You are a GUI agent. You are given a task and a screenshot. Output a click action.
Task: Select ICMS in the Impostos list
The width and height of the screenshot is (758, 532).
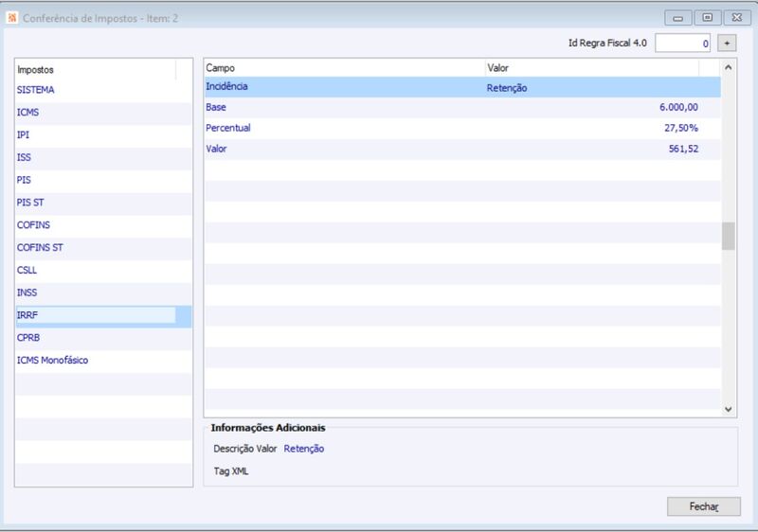point(103,113)
